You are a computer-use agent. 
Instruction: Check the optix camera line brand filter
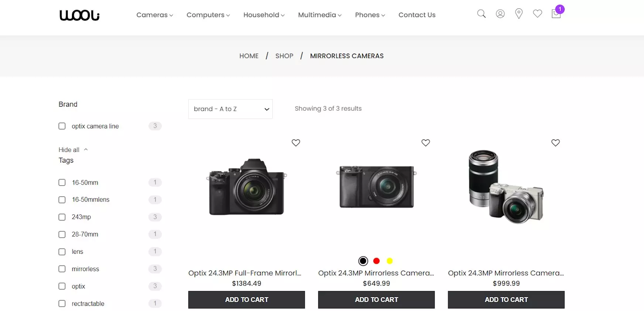click(x=62, y=126)
